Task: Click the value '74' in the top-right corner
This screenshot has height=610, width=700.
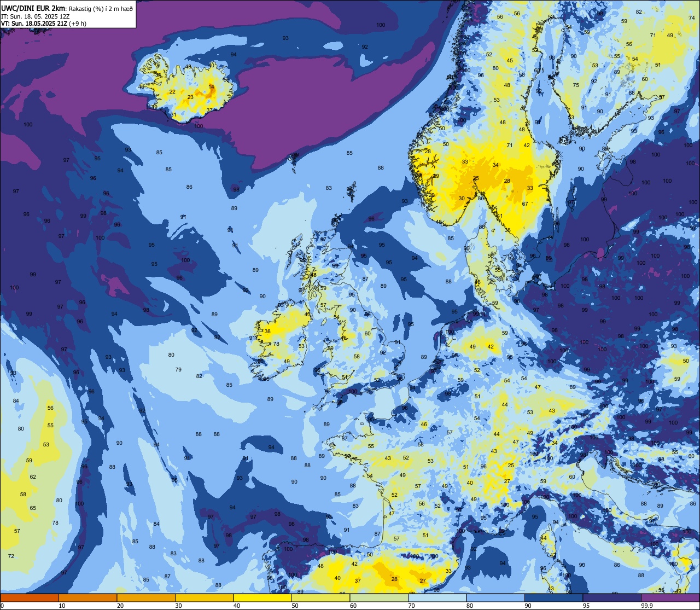Action: pyautogui.click(x=692, y=18)
